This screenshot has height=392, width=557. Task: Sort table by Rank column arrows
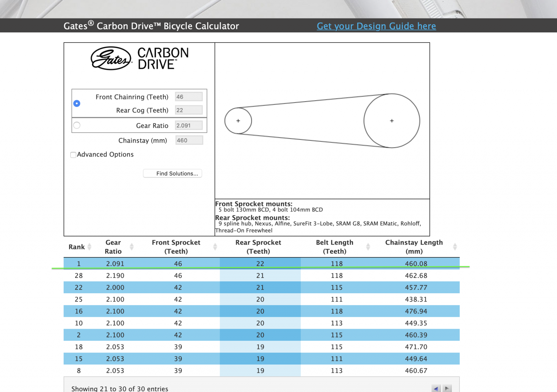point(89,247)
